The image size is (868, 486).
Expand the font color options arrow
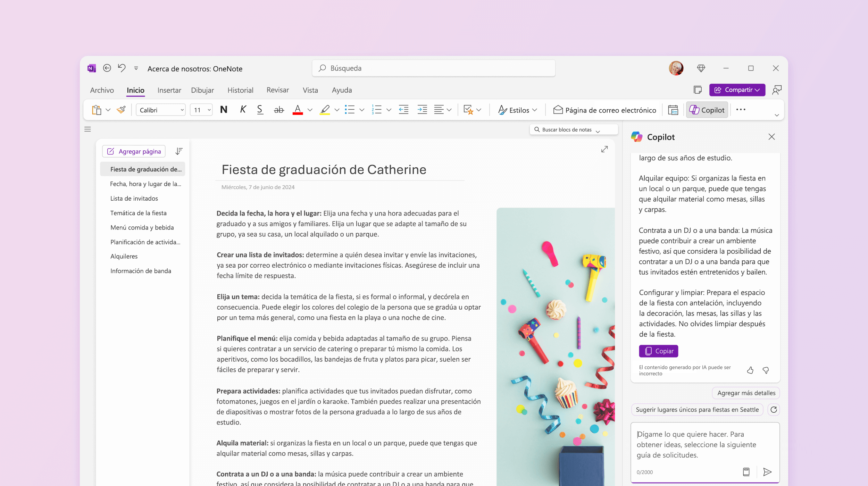coord(310,110)
